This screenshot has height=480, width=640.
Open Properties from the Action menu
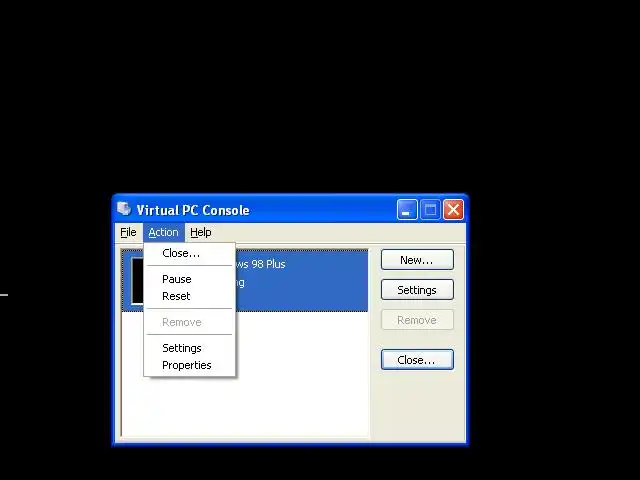pos(189,365)
